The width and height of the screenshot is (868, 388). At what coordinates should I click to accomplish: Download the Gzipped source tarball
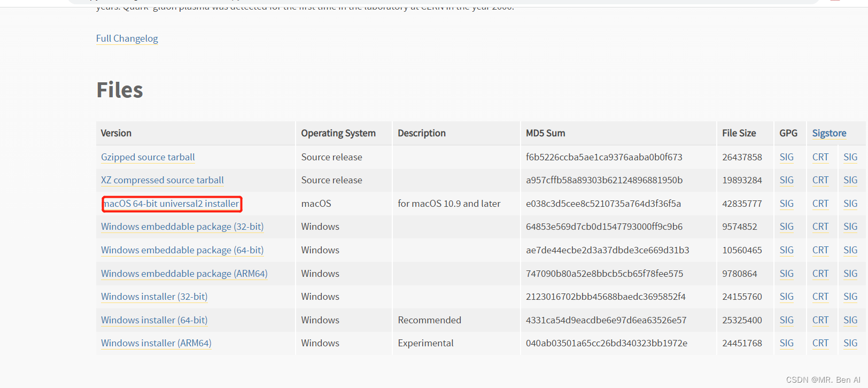[148, 157]
